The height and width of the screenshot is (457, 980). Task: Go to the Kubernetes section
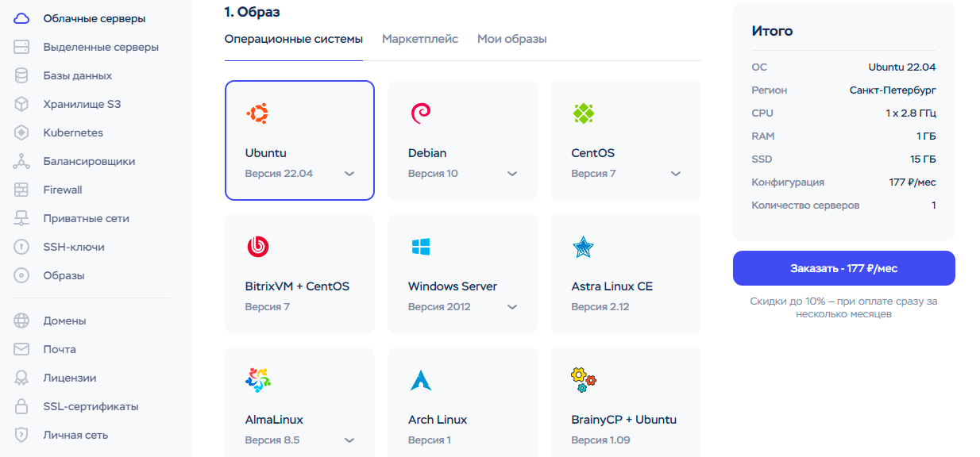click(73, 132)
